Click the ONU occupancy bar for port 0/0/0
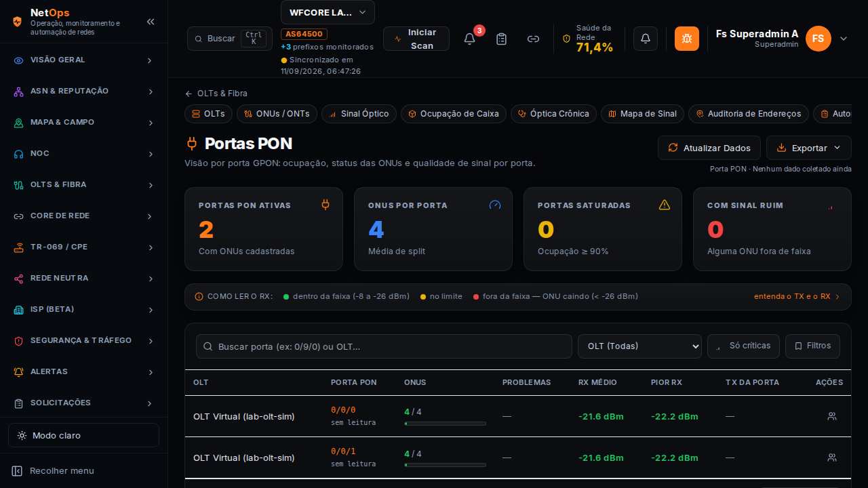Image resolution: width=868 pixels, height=488 pixels. (x=445, y=424)
